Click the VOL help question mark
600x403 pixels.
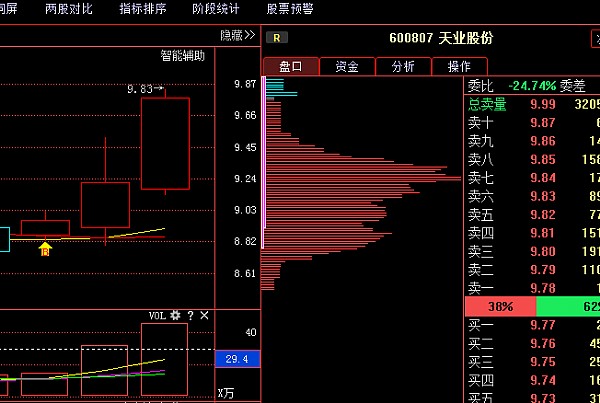click(x=190, y=315)
